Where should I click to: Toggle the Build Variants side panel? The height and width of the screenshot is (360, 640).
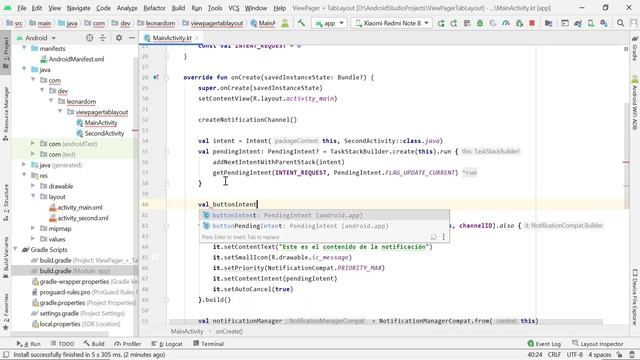coord(6,258)
